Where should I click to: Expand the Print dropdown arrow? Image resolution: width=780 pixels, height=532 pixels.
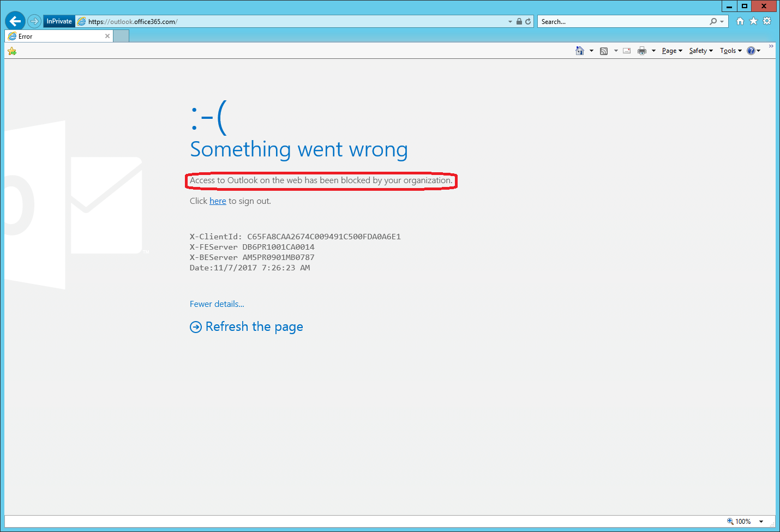[653, 51]
